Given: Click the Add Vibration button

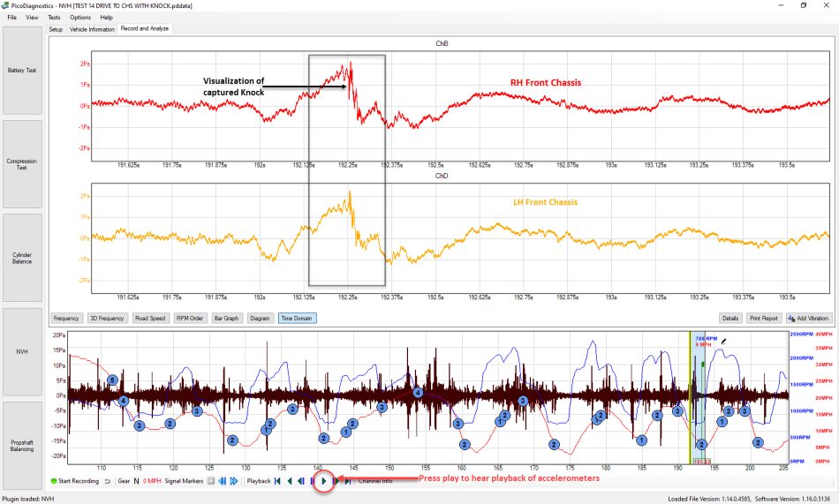Looking at the screenshot, I should pyautogui.click(x=809, y=319).
